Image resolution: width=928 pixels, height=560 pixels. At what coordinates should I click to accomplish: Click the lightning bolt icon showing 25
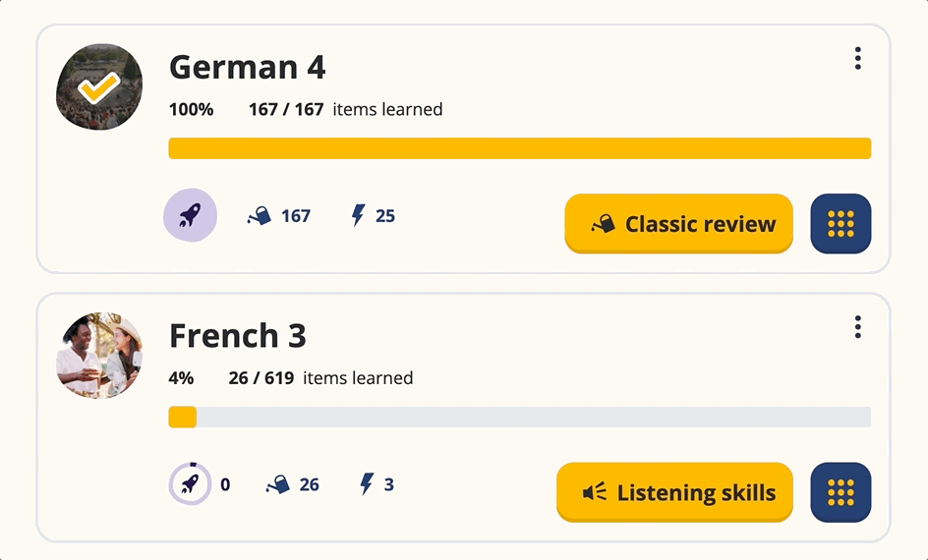point(359,215)
